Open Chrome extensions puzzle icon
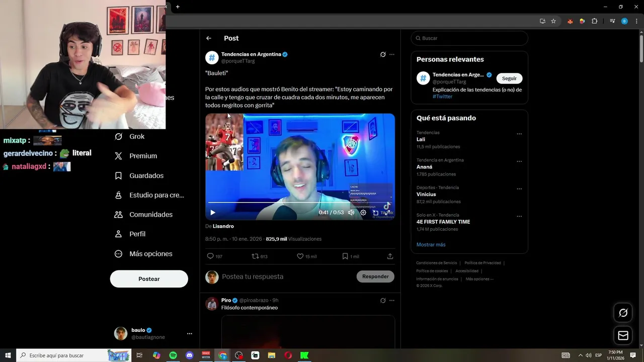Viewport: 644px width, 362px height. point(595,21)
